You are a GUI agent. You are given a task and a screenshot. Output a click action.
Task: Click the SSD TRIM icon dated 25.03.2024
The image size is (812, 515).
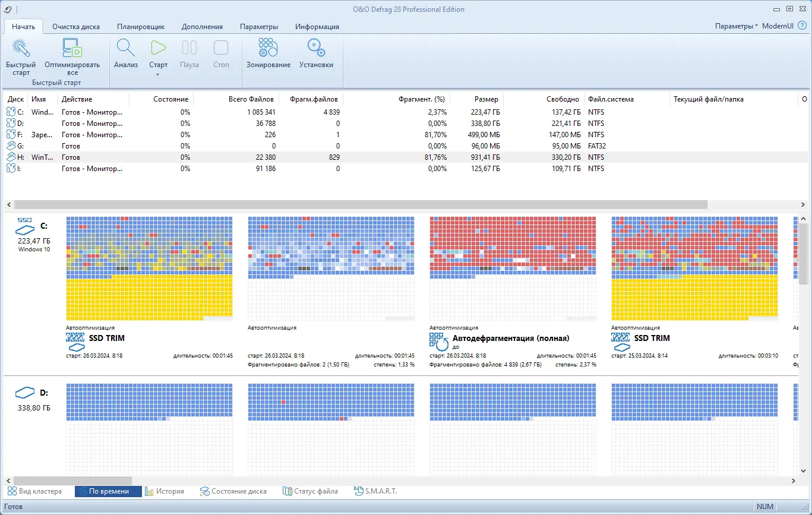click(x=621, y=342)
